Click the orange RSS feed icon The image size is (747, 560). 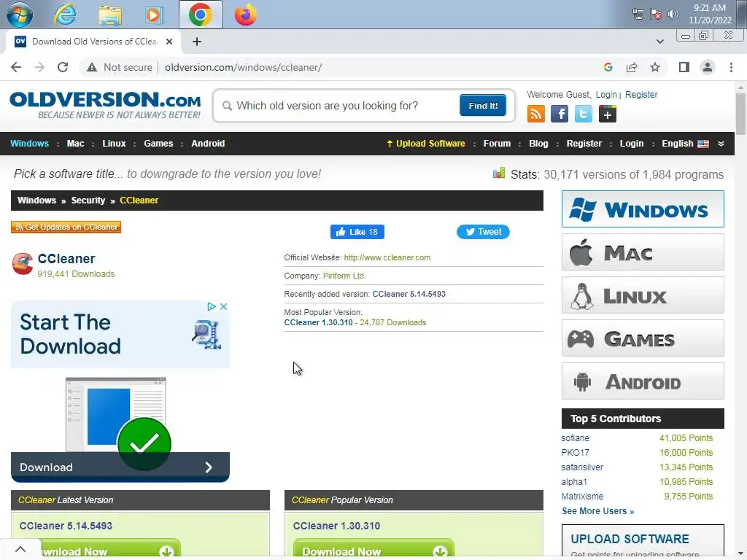click(535, 114)
